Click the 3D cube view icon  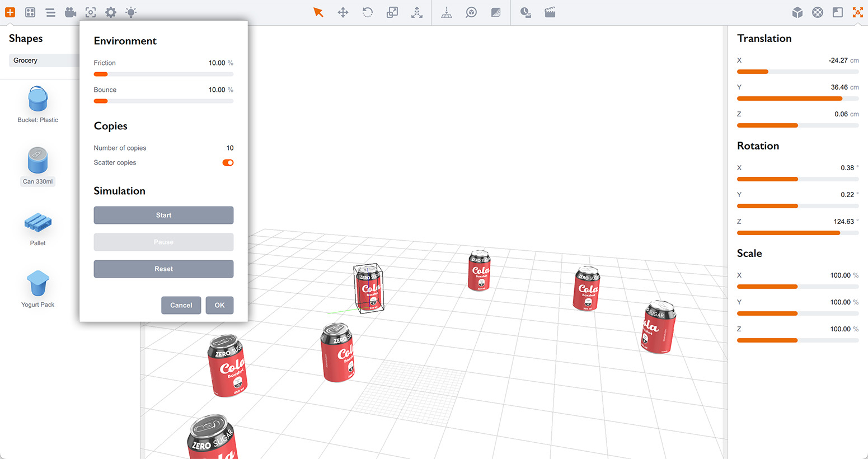(x=797, y=12)
